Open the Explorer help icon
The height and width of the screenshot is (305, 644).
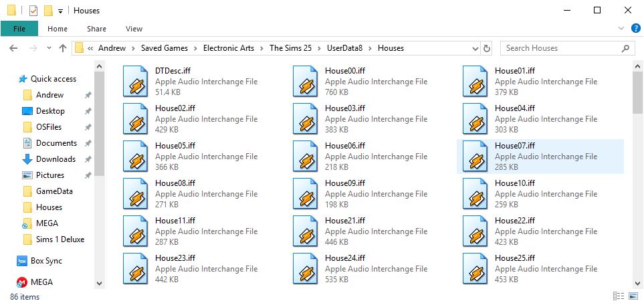[x=635, y=28]
